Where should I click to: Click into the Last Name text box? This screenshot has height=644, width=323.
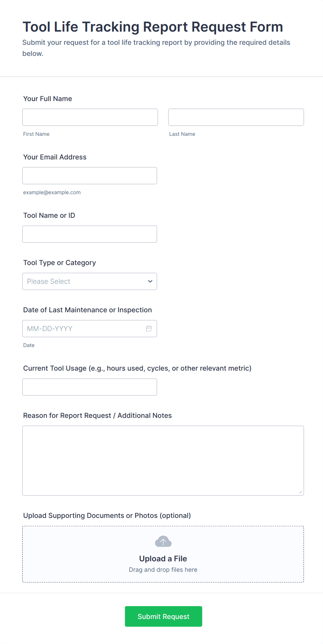pyautogui.click(x=236, y=117)
